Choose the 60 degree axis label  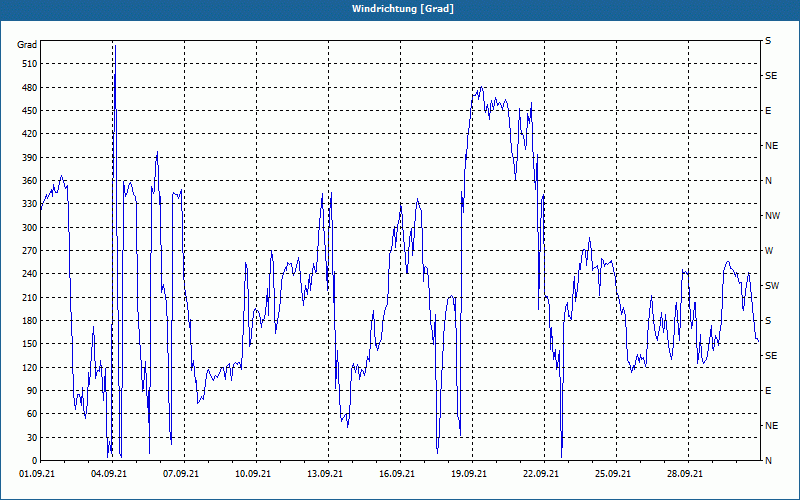click(32, 414)
